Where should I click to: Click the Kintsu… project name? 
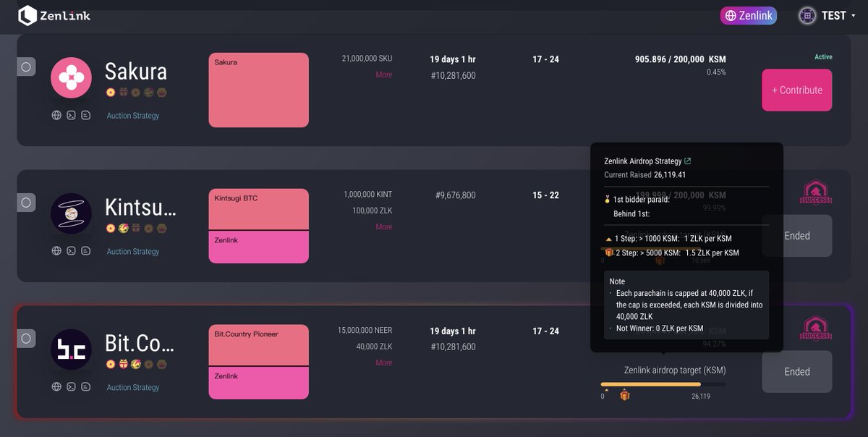point(140,208)
